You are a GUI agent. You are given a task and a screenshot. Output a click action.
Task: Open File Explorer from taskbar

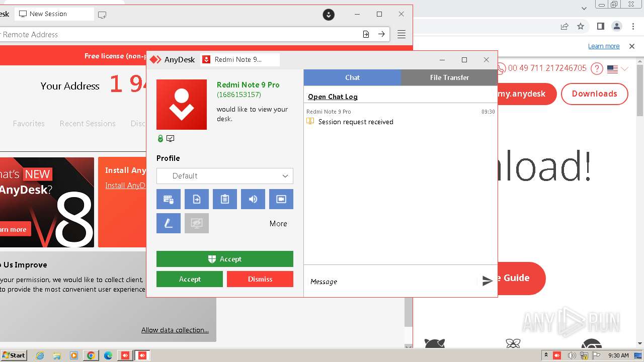(x=57, y=355)
